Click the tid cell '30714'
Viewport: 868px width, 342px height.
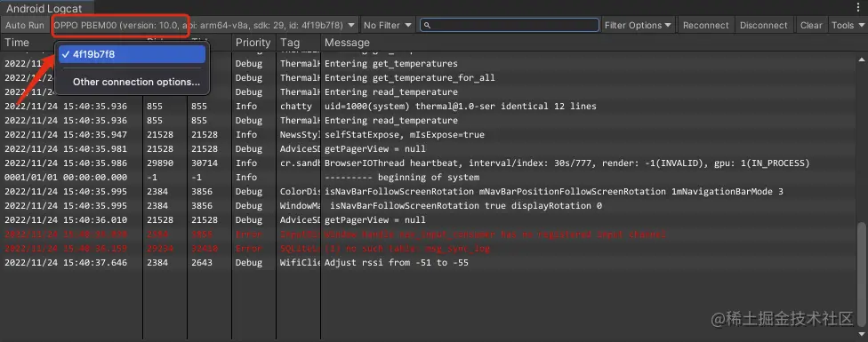click(x=205, y=163)
